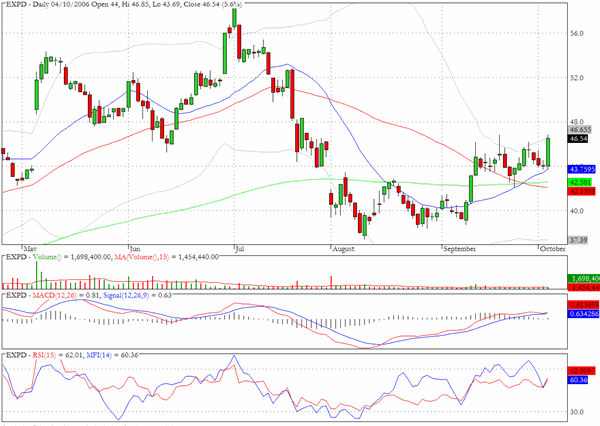Click the blue 60.36 MFI value tag
The width and height of the screenshot is (600, 426).
[578, 380]
